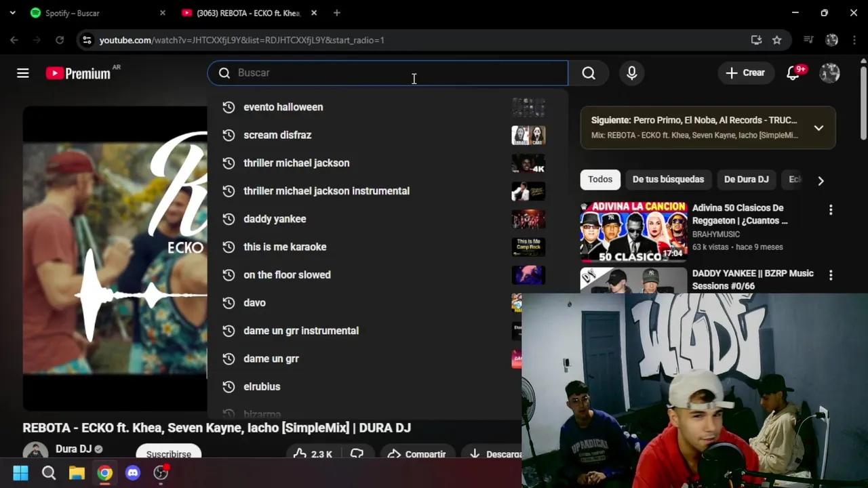The height and width of the screenshot is (488, 868).
Task: Expand the Siguiente mix playlist panel
Action: 818,127
